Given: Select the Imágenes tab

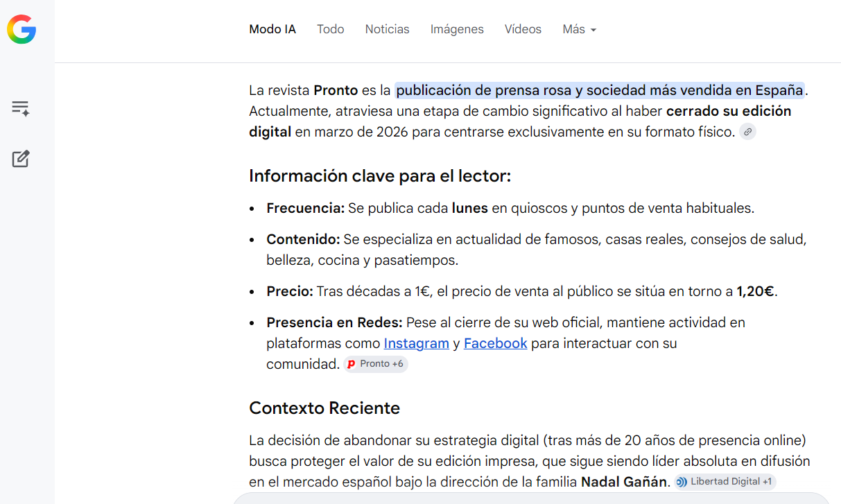Looking at the screenshot, I should (x=457, y=29).
